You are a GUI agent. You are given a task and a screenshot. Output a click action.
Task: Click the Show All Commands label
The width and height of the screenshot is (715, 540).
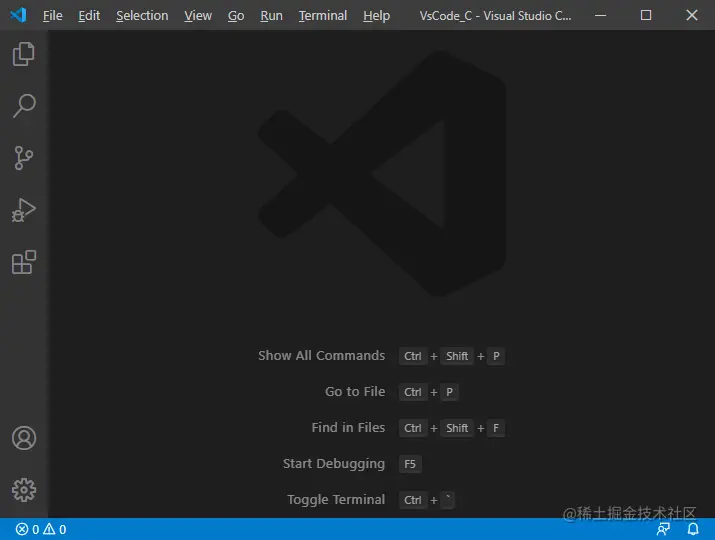(321, 355)
